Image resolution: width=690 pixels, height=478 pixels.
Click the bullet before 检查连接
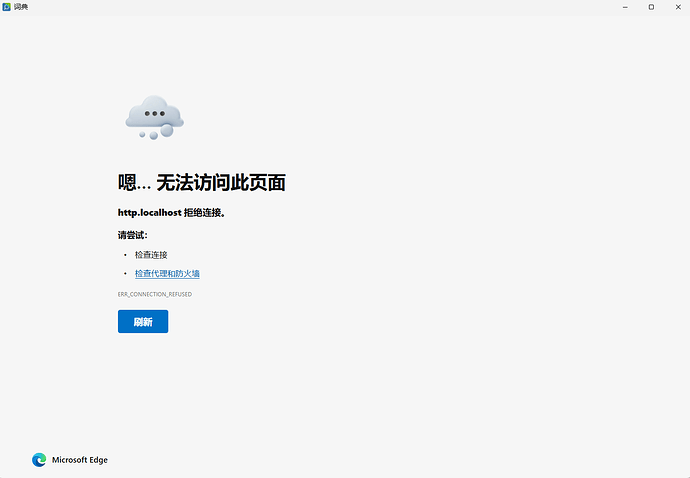[125, 255]
